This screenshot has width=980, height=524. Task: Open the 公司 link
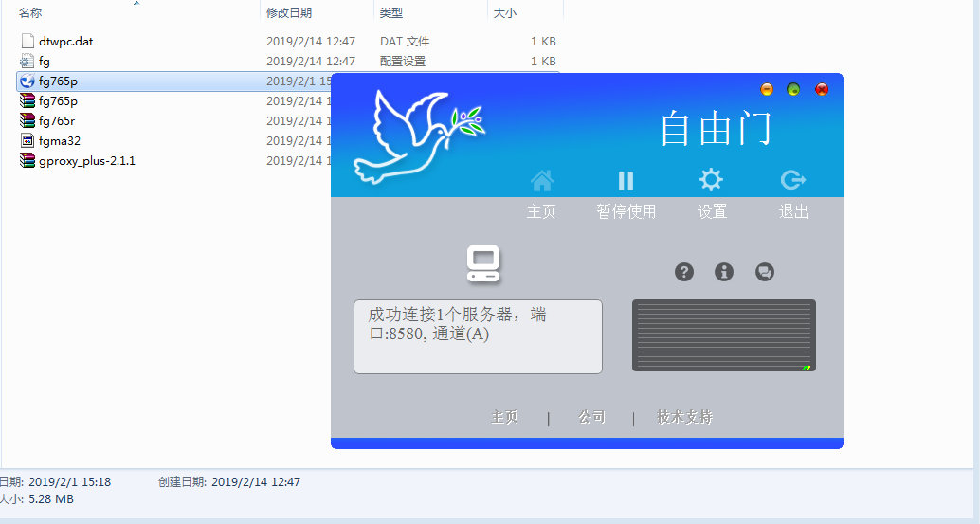coord(591,417)
